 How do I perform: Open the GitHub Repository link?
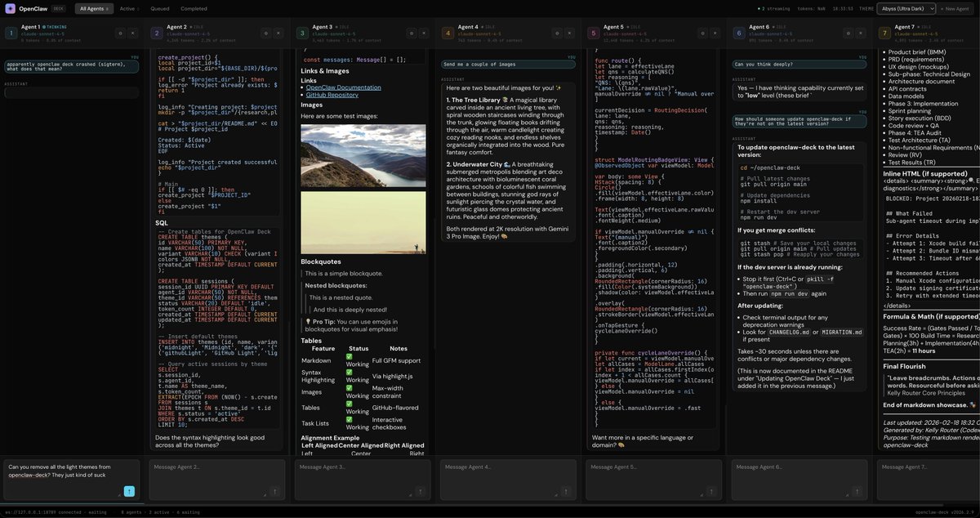tap(332, 95)
